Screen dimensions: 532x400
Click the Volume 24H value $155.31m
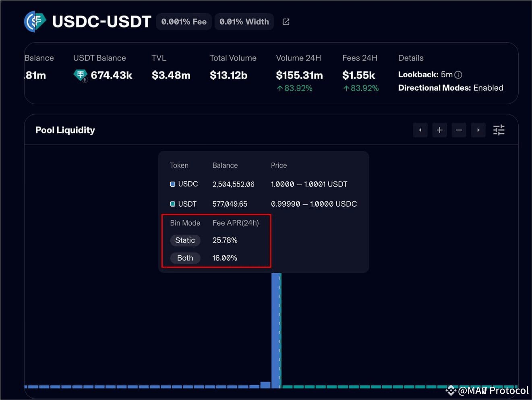pos(299,75)
